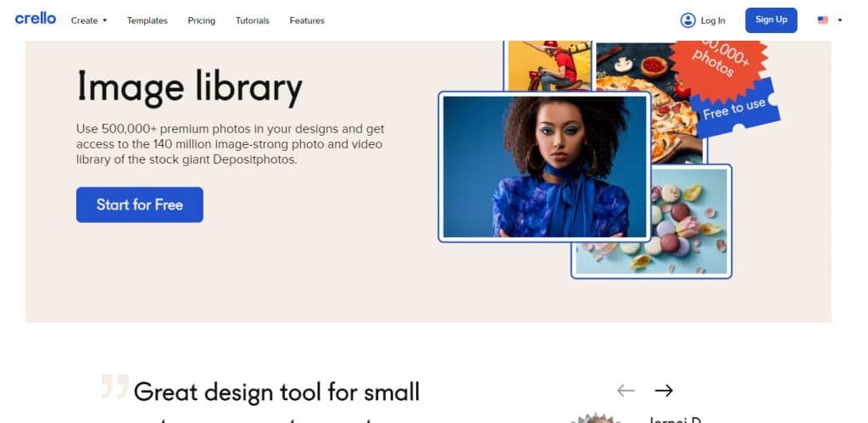Click the 'Great design tool for small' testimonial text
Image resolution: width=868 pixels, height=423 pixels.
277,392
